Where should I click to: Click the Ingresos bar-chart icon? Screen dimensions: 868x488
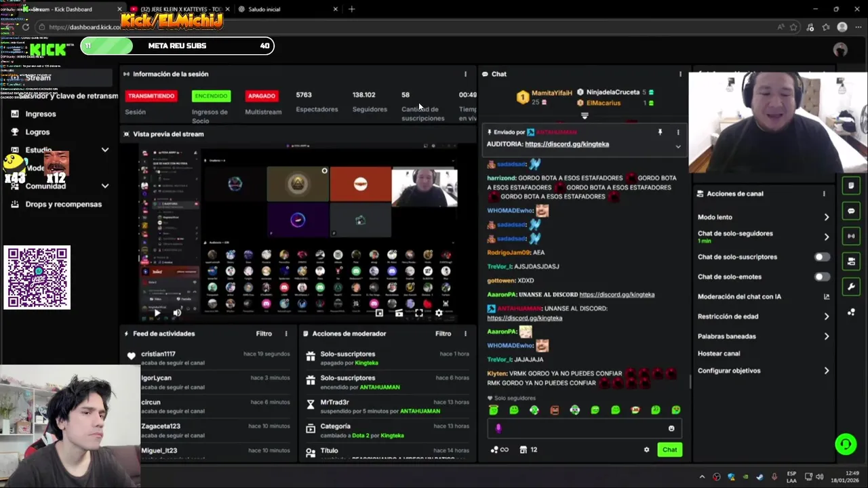(x=15, y=114)
